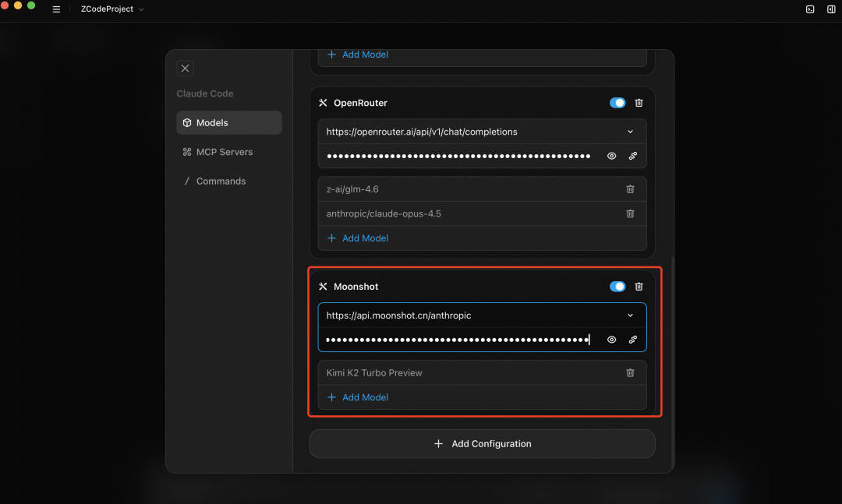This screenshot has width=842, height=504.
Task: Select the Models tab
Action: pos(228,123)
